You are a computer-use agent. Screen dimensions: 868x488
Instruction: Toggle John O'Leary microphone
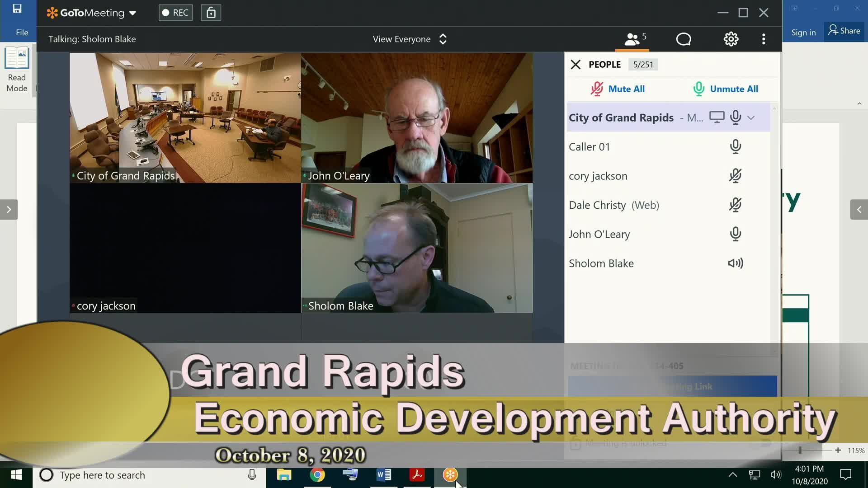(x=736, y=234)
